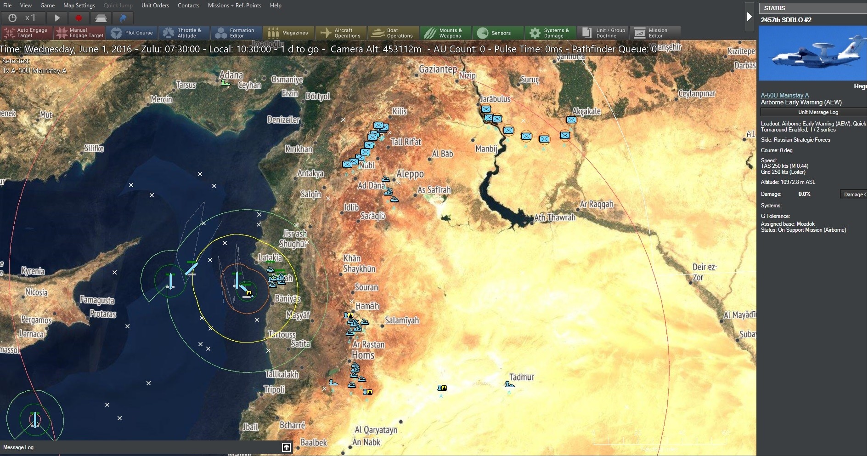The image size is (868, 457).
Task: Enable Manual Engage Target
Action: coord(79,33)
